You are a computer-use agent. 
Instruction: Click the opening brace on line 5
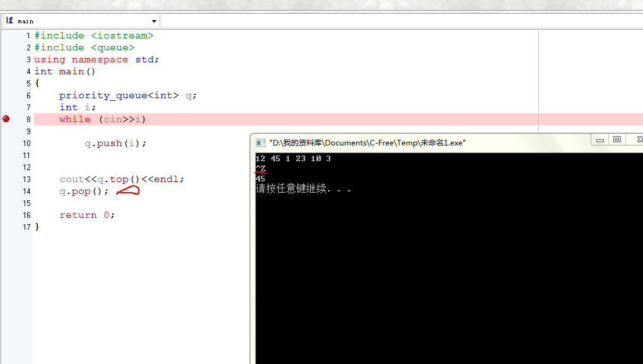pos(37,84)
